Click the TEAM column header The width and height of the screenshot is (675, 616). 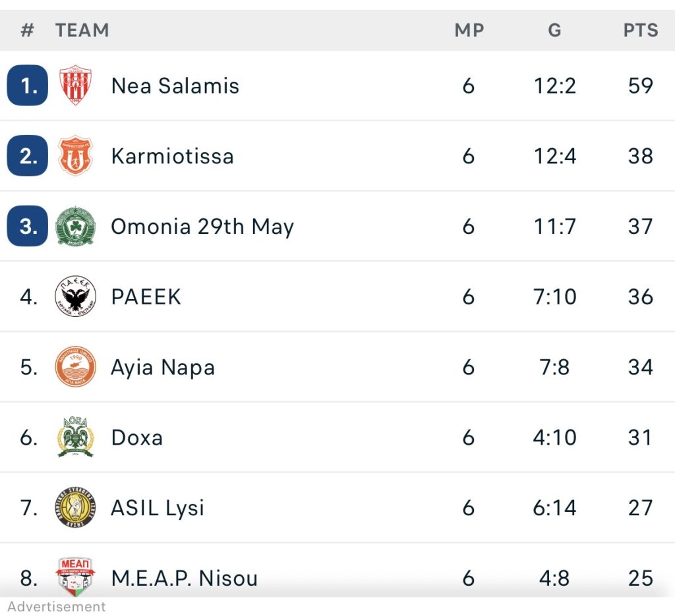(82, 30)
